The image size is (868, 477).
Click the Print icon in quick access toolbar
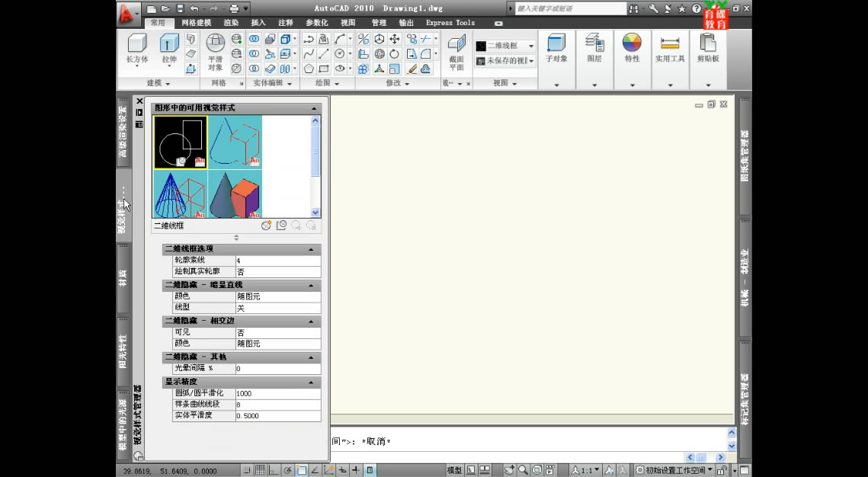[x=234, y=8]
